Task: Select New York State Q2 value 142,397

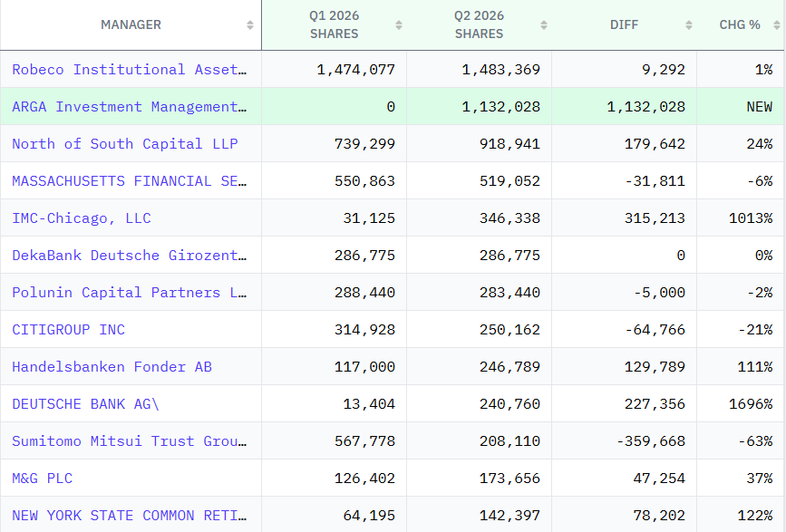Action: click(509, 515)
